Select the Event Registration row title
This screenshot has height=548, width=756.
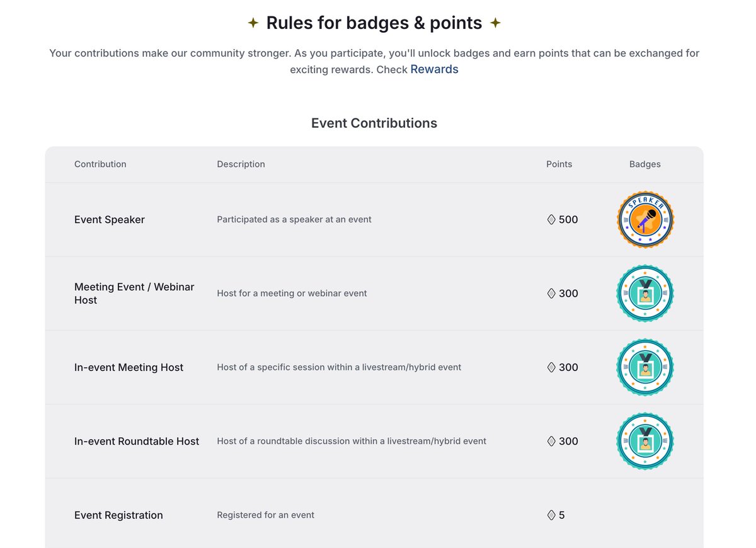click(x=118, y=515)
